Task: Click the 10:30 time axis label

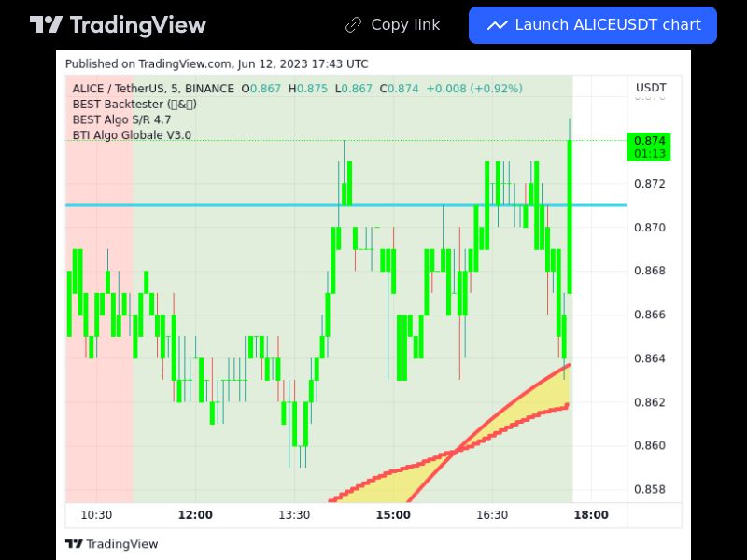Action: (96, 515)
